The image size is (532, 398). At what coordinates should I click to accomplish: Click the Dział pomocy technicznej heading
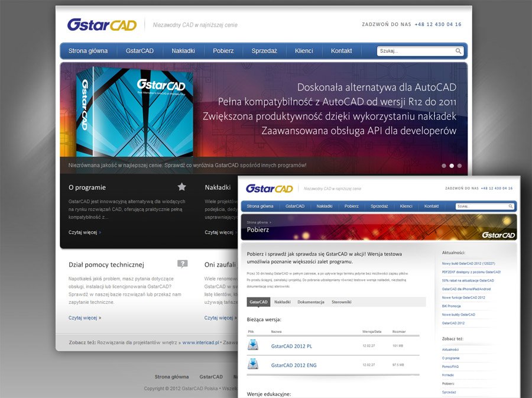point(106,265)
